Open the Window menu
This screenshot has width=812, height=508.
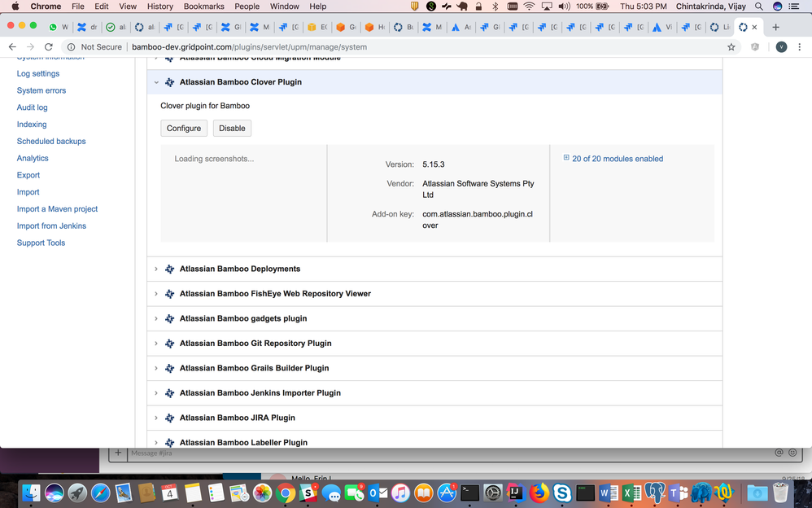[x=284, y=7]
